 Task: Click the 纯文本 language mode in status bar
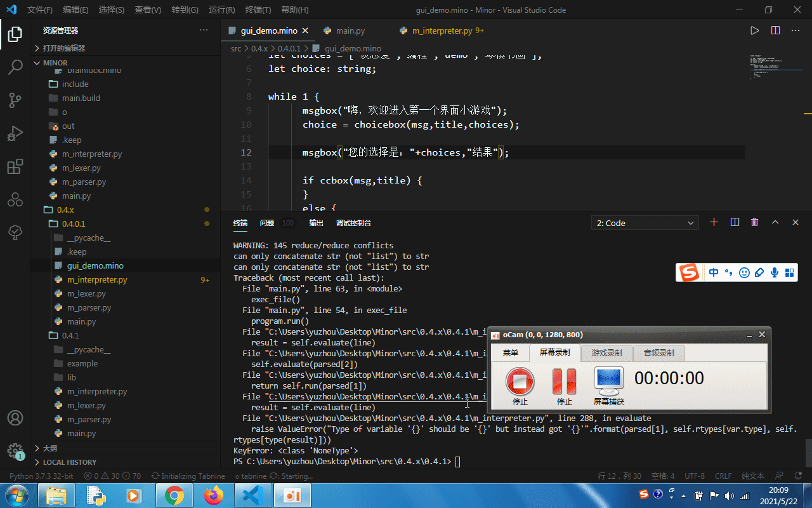(x=753, y=476)
